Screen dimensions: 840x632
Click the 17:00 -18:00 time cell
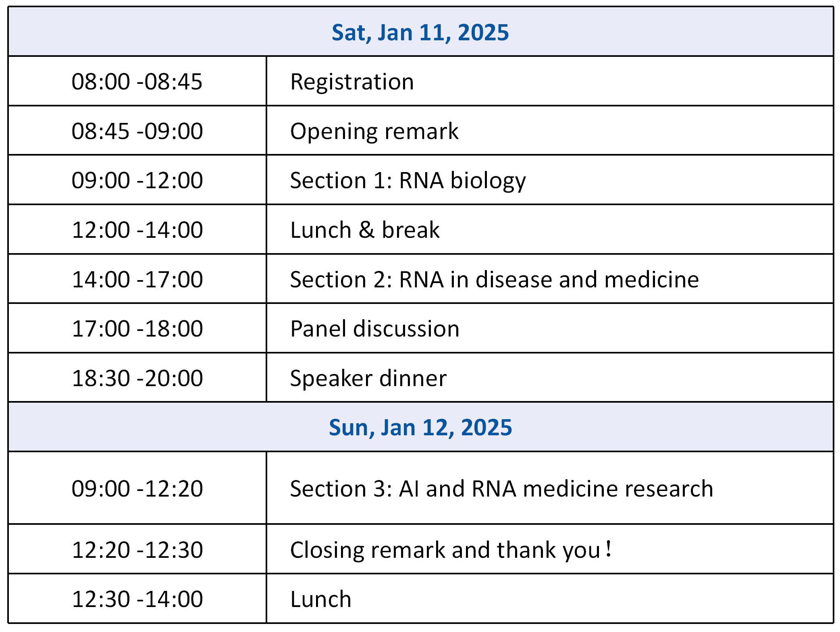click(137, 328)
